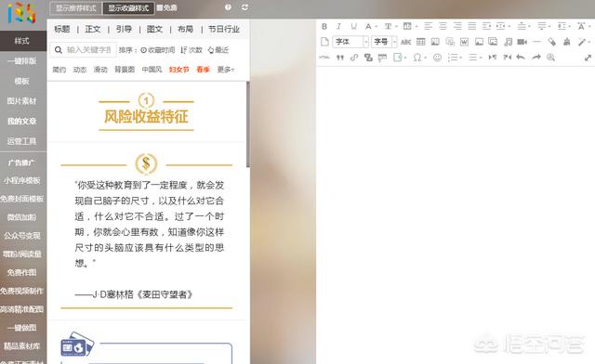Screen dimensions: 595x364
Task: Expand the special character Ω dropdown
Action: pyautogui.click(x=426, y=58)
